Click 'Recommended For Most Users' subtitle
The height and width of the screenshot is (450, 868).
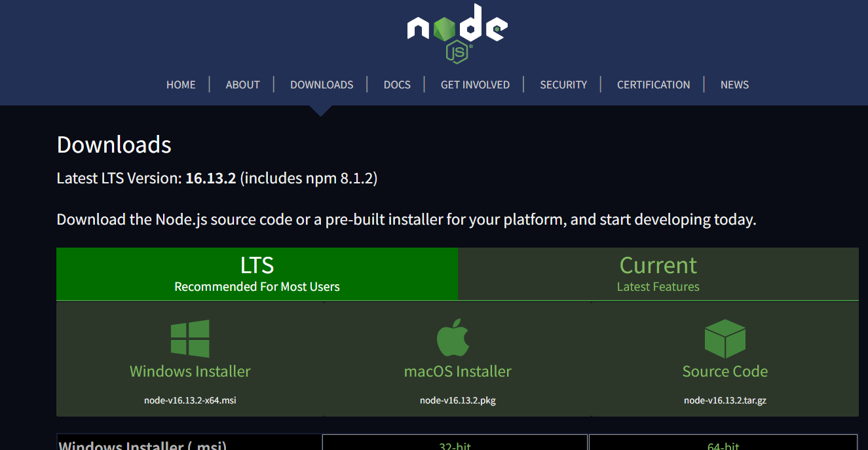click(x=257, y=287)
